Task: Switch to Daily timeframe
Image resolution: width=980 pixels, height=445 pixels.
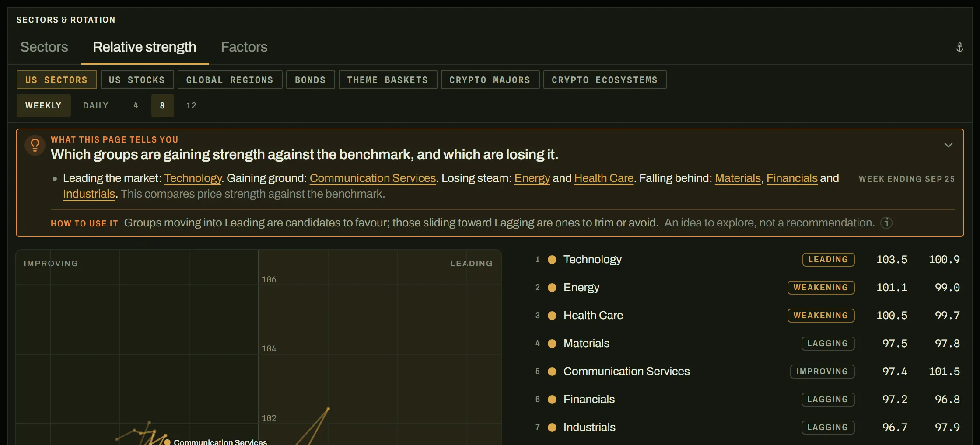Action: 96,106
